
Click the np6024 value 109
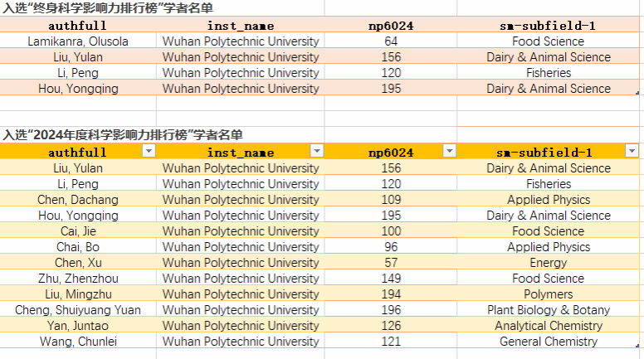click(x=391, y=200)
